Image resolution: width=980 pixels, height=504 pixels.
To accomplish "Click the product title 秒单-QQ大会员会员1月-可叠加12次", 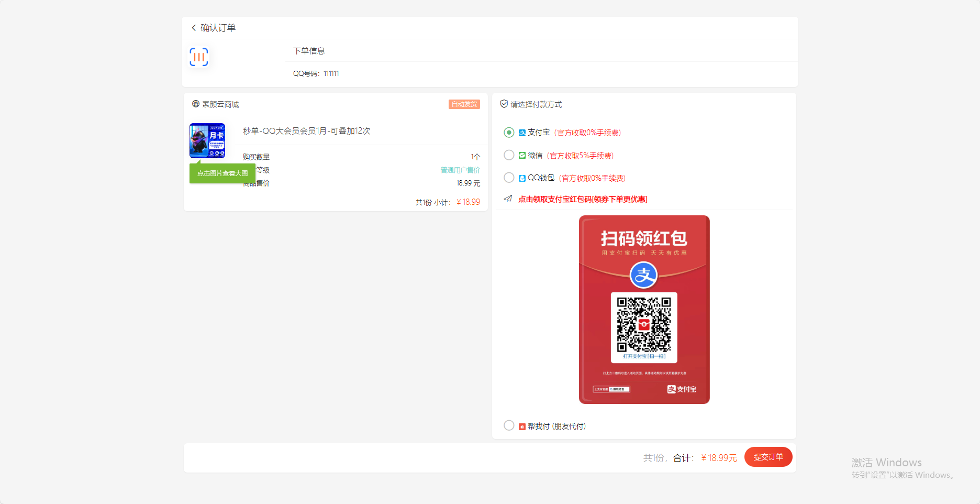I will tap(306, 131).
